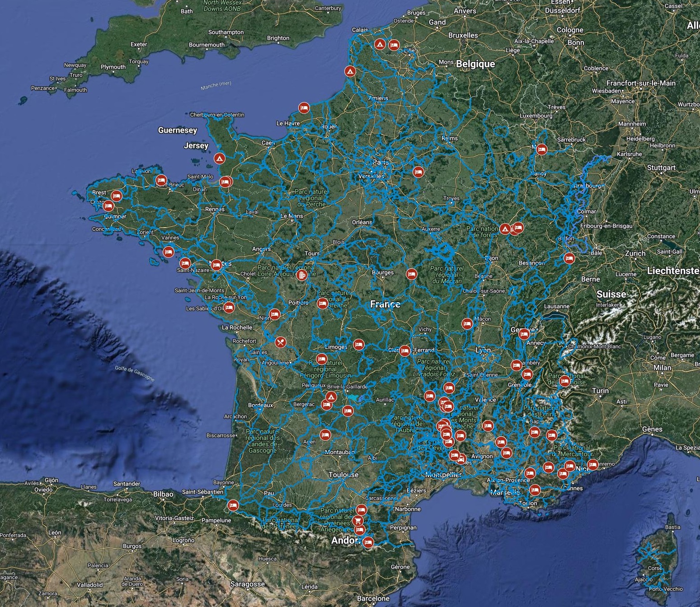This screenshot has height=607, width=700.
Task: Open the bed marker at Genève
Action: [524, 334]
